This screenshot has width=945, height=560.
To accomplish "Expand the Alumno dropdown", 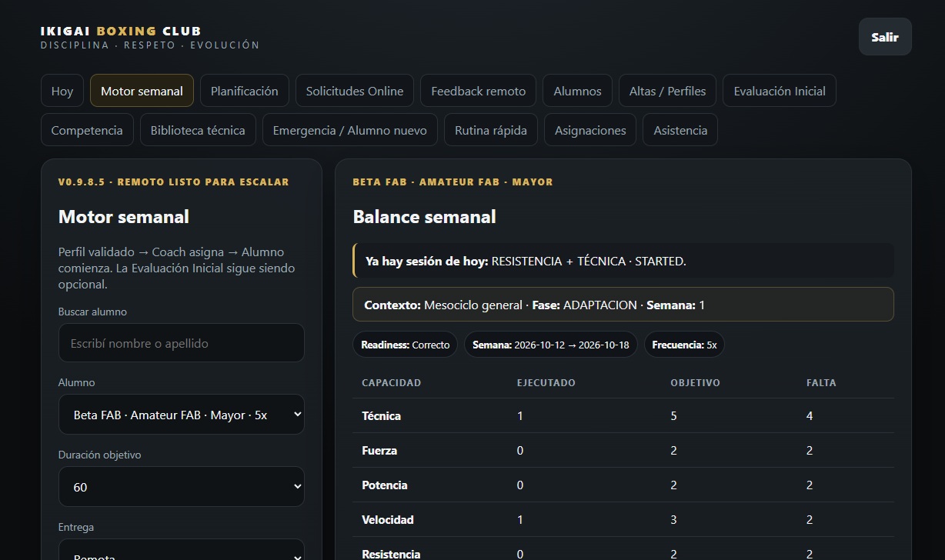I will [182, 415].
